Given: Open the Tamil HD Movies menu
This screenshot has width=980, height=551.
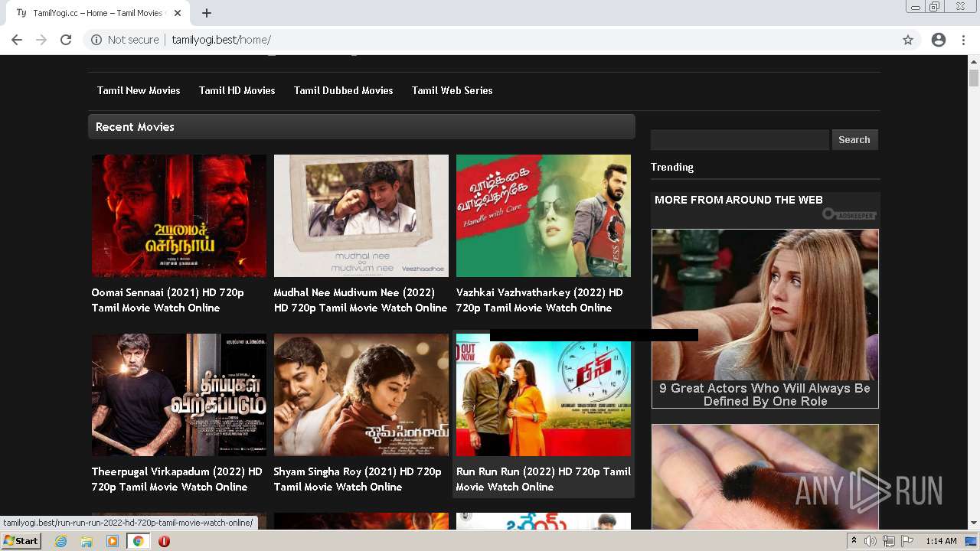Looking at the screenshot, I should click(237, 90).
